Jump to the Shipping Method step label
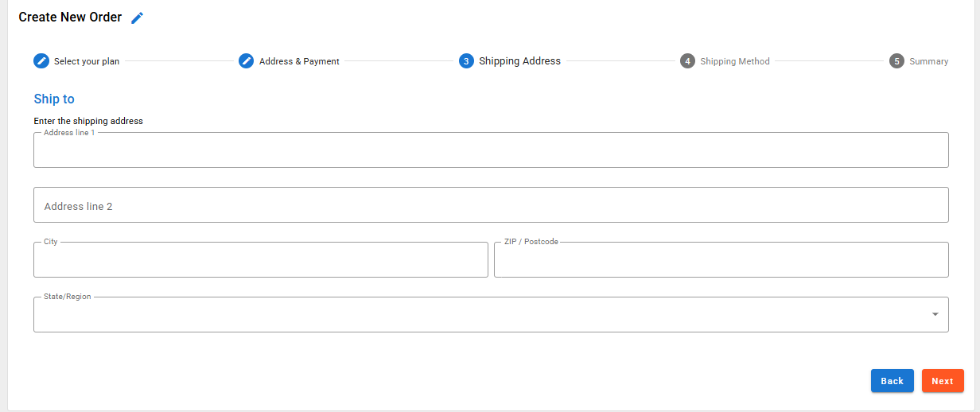 click(735, 61)
